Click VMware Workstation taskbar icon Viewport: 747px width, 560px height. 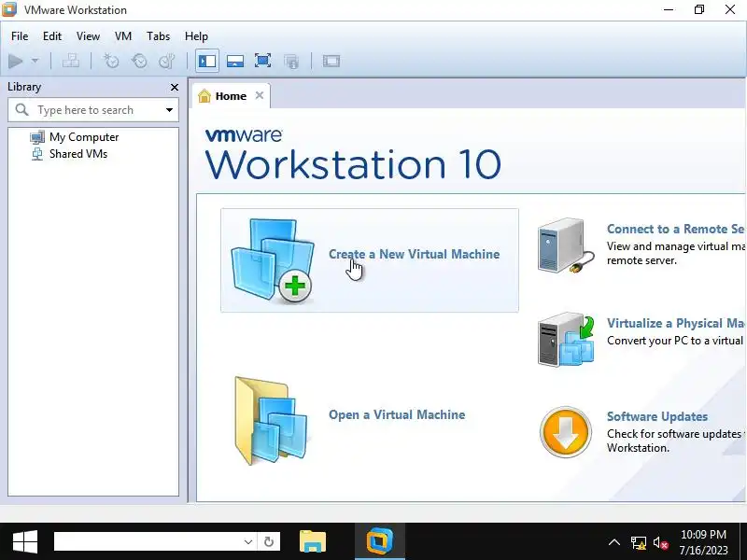380,541
